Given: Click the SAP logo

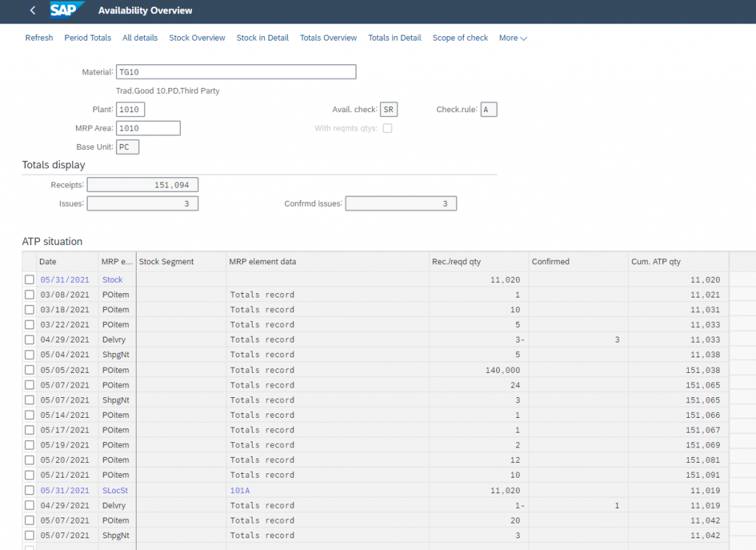Looking at the screenshot, I should (x=66, y=10).
